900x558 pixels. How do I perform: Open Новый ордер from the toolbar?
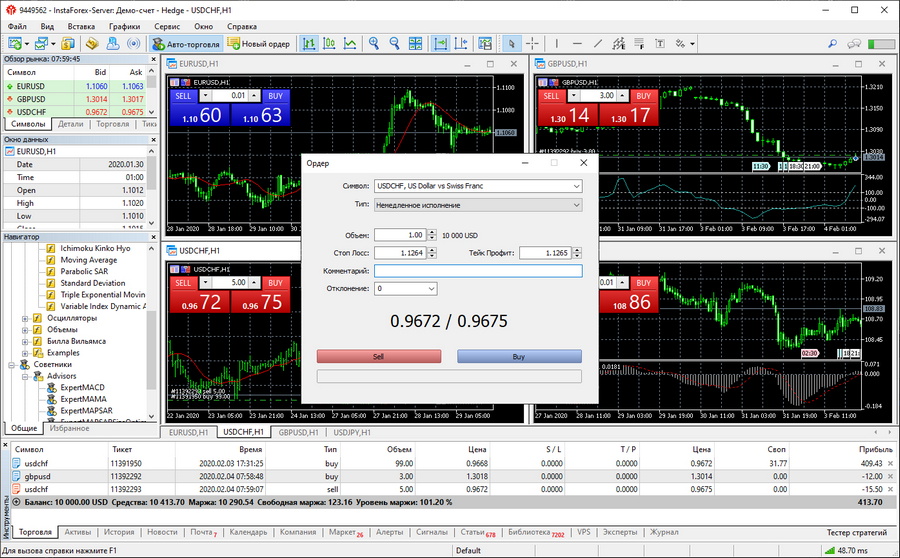coord(258,44)
